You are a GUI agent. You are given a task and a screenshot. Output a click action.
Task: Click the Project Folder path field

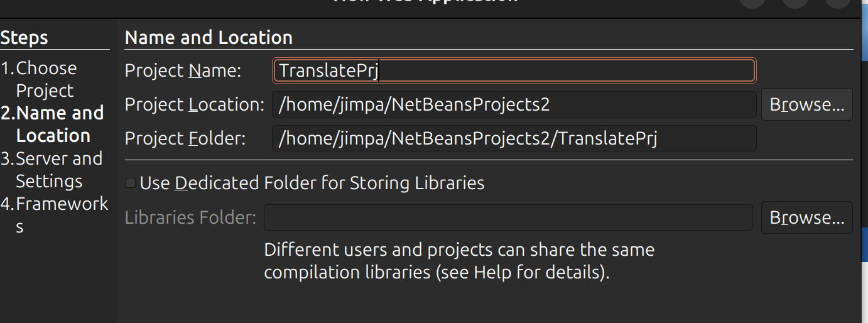click(513, 138)
